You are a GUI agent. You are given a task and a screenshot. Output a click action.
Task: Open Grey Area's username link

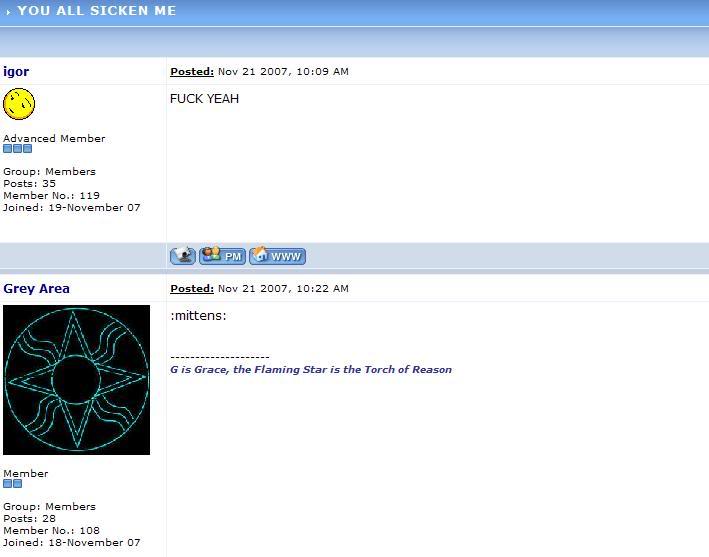[36, 288]
